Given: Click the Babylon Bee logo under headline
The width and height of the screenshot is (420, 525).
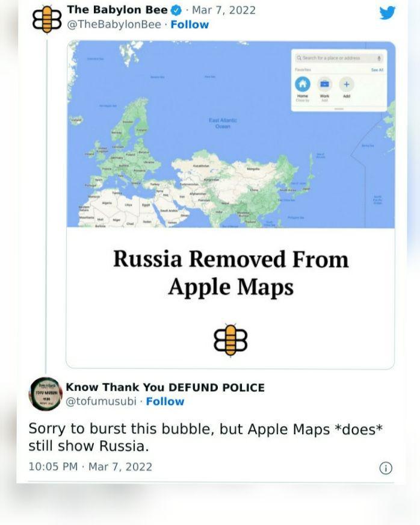Looking at the screenshot, I should (230, 340).
